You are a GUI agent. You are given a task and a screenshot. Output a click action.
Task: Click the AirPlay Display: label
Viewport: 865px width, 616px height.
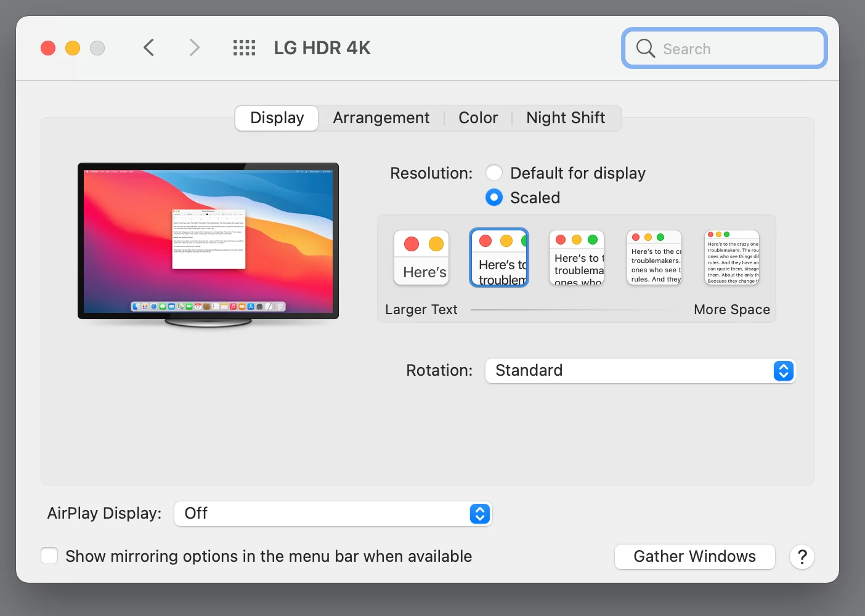[104, 513]
